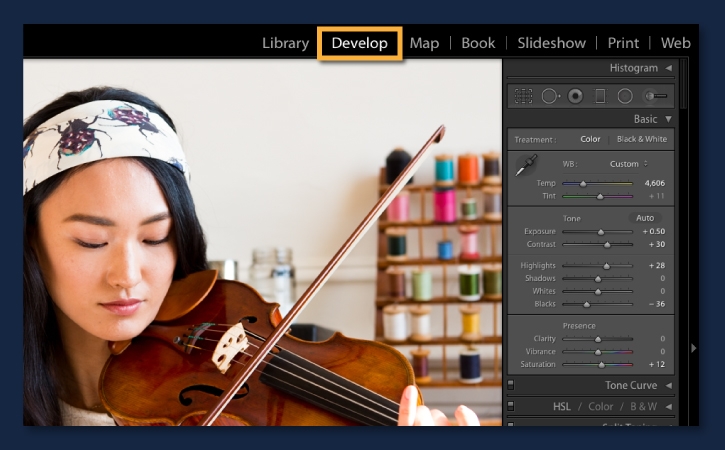Image resolution: width=725 pixels, height=450 pixels.
Task: Click the Contrast slider handle
Action: (607, 245)
